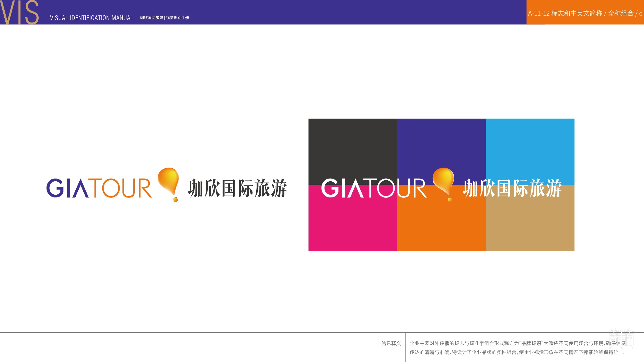Image resolution: width=644 pixels, height=362 pixels.
Task: Click VISUAL IDENTIFICATION MANUAL header text
Action: coord(91,18)
